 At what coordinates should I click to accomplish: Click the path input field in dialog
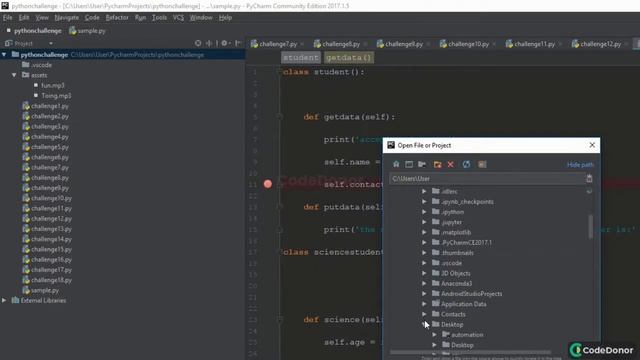(x=487, y=178)
